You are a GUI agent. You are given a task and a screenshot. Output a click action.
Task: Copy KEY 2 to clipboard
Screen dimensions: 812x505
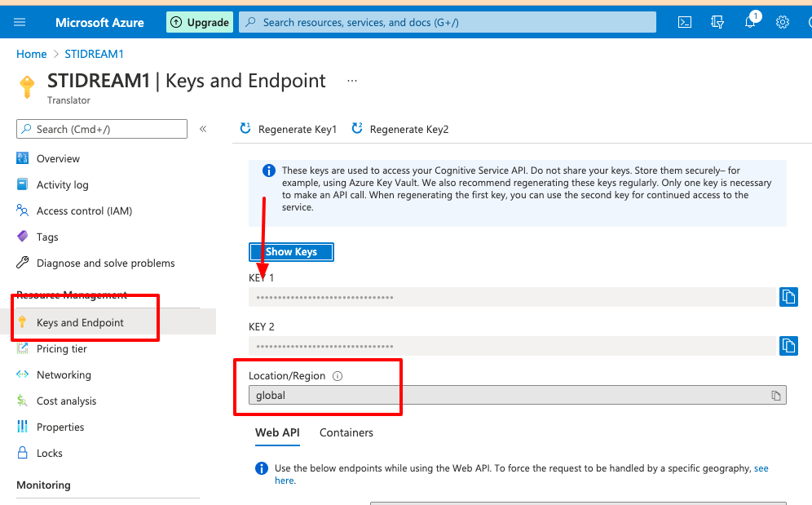pos(788,346)
